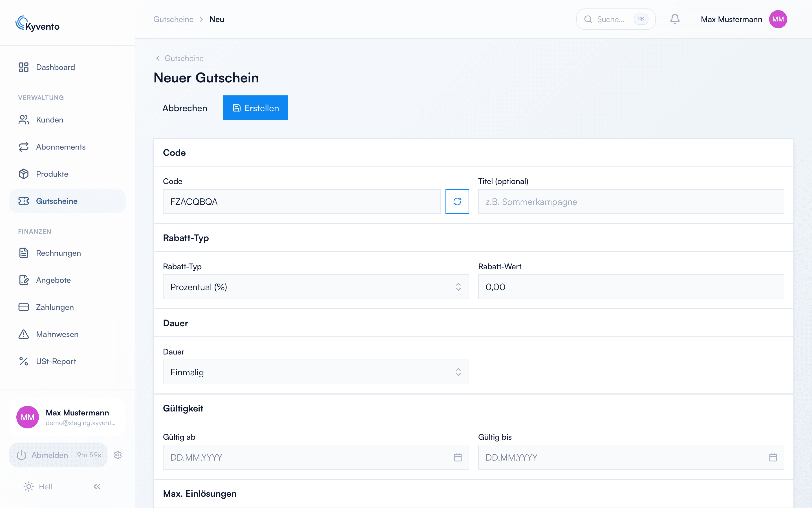Click the Code input field
812x508 pixels.
point(302,202)
